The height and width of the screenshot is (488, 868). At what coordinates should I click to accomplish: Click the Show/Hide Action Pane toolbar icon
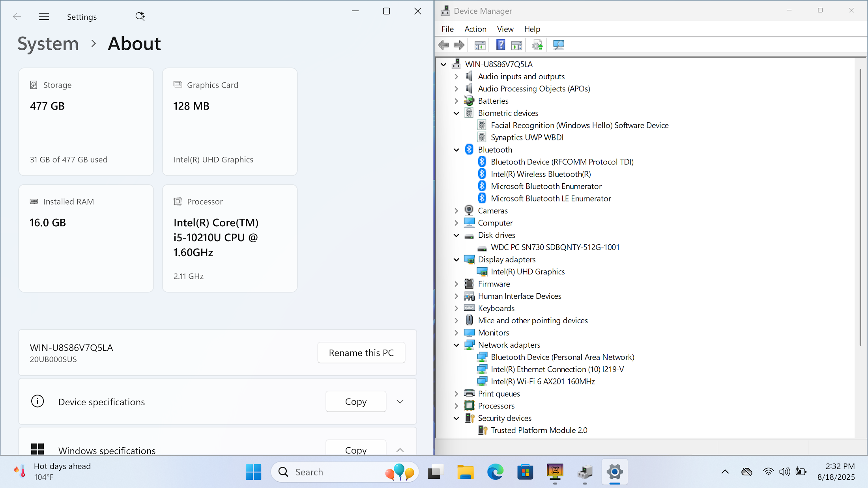pos(516,45)
